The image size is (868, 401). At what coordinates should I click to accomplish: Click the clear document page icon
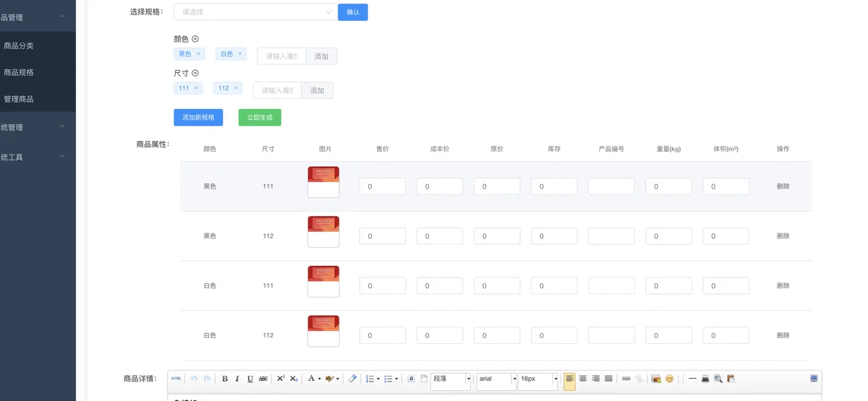pos(424,379)
